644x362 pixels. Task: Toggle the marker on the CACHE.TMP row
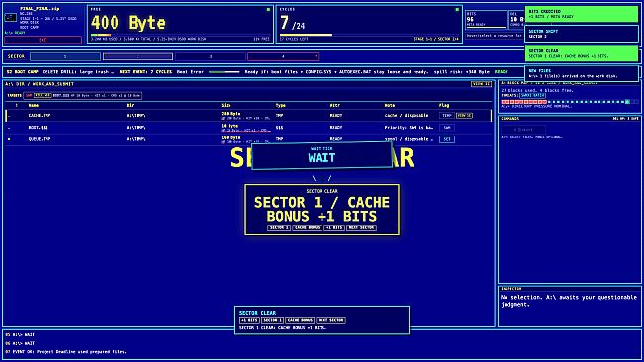pos(10,116)
